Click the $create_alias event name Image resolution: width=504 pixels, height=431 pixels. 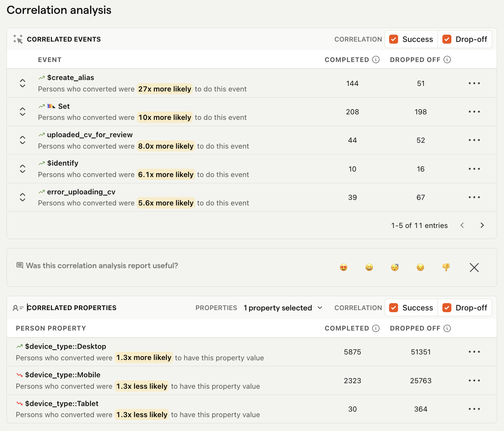pyautogui.click(x=71, y=78)
